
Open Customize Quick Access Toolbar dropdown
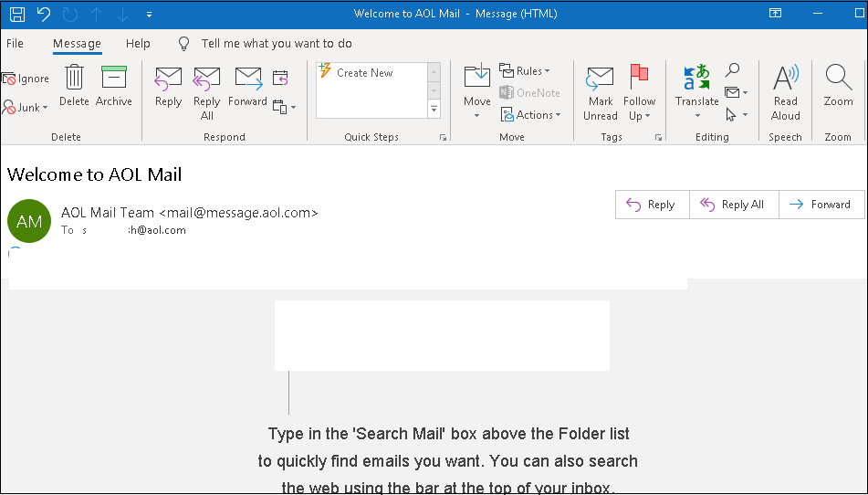(x=149, y=15)
